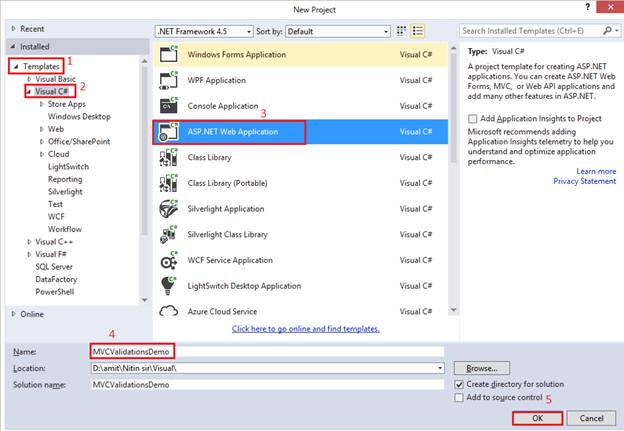Click the search magnifier icon
The image size is (624, 431).
[x=607, y=31]
